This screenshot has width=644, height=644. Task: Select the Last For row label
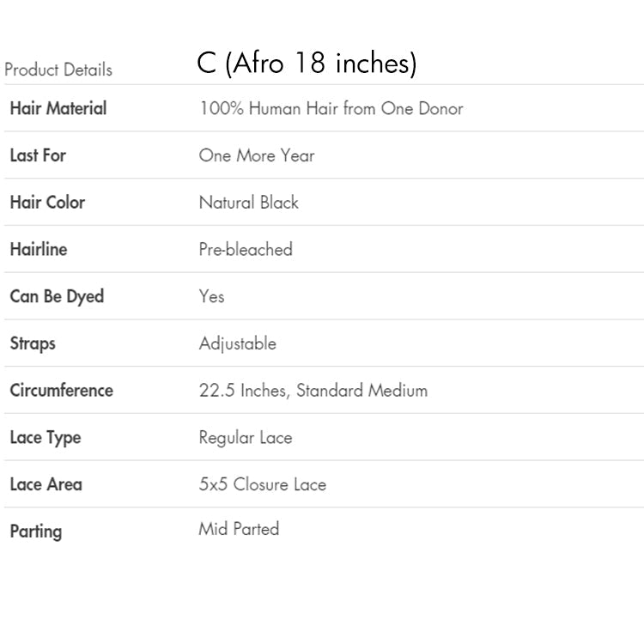(38, 155)
